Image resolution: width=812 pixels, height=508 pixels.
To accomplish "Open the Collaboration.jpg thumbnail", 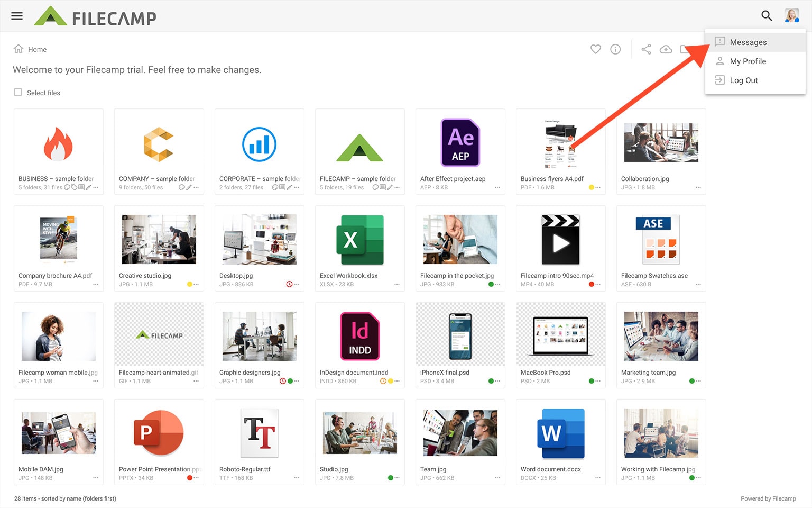I will coord(661,143).
